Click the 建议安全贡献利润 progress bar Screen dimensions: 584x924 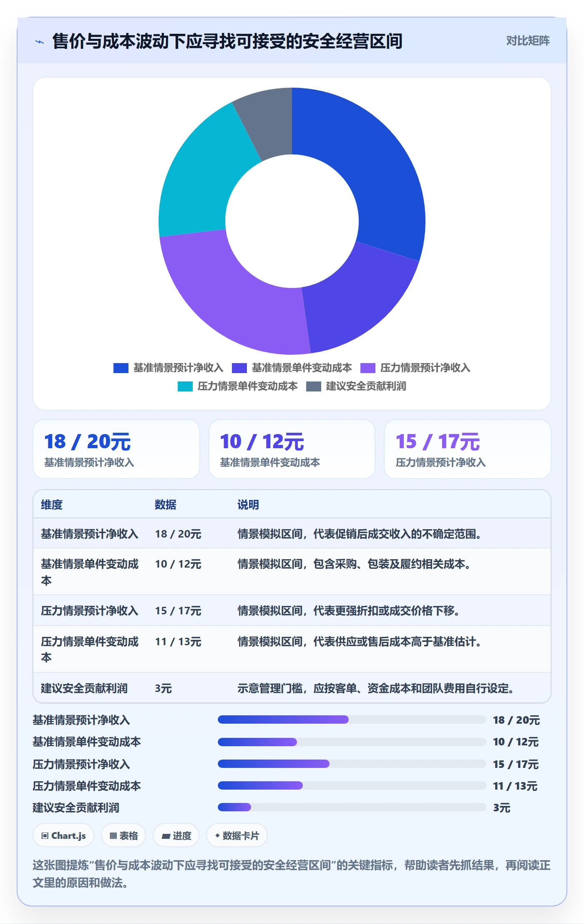click(352, 807)
